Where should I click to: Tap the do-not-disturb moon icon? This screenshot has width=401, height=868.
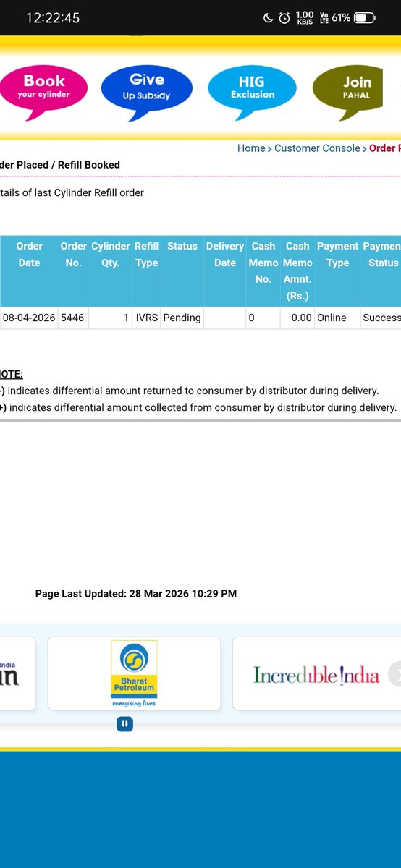(266, 17)
